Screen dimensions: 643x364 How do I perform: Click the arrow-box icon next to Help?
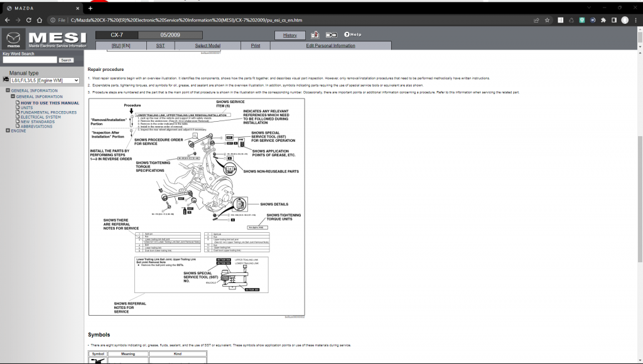click(332, 35)
